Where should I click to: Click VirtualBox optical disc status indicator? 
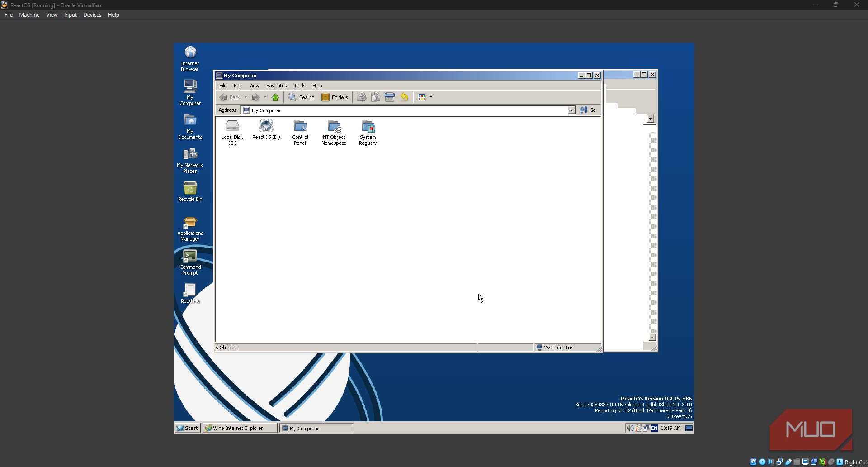tap(762, 462)
